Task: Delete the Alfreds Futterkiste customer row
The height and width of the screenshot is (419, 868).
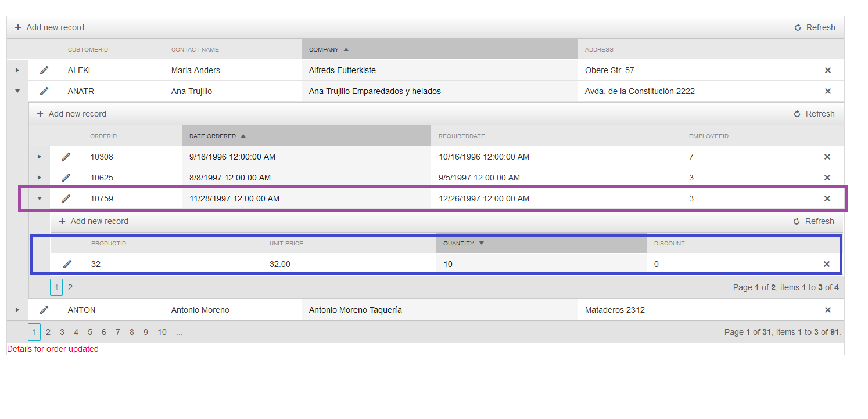Action: [x=828, y=70]
